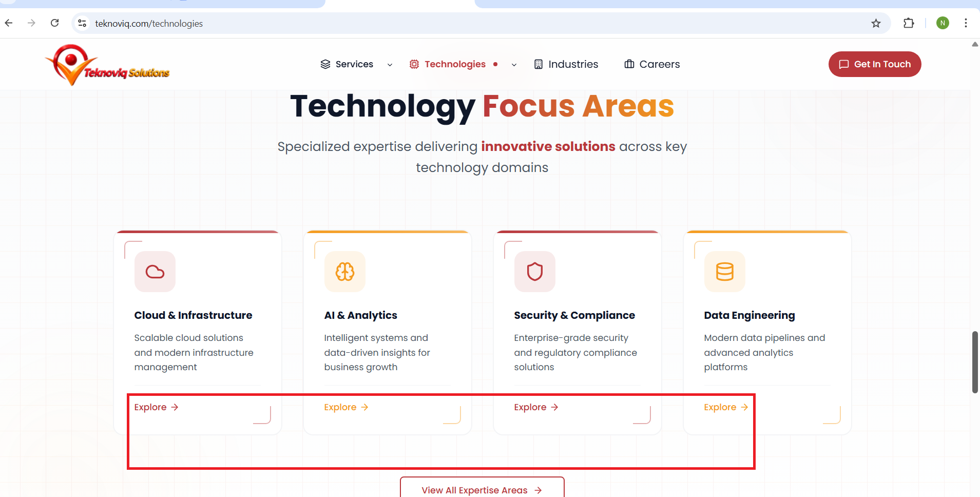Explore the Cloud & Infrastructure area
Image resolution: width=980 pixels, height=497 pixels.
pyautogui.click(x=156, y=407)
